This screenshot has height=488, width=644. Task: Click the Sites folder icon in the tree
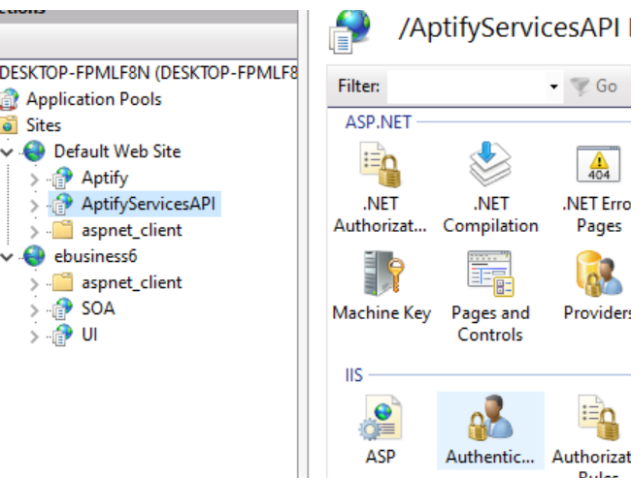(x=9, y=125)
